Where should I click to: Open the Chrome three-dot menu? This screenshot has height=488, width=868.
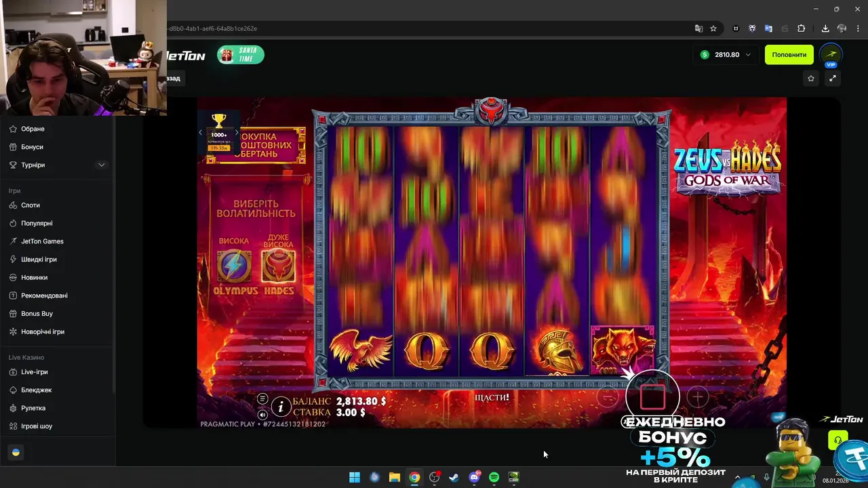[858, 28]
